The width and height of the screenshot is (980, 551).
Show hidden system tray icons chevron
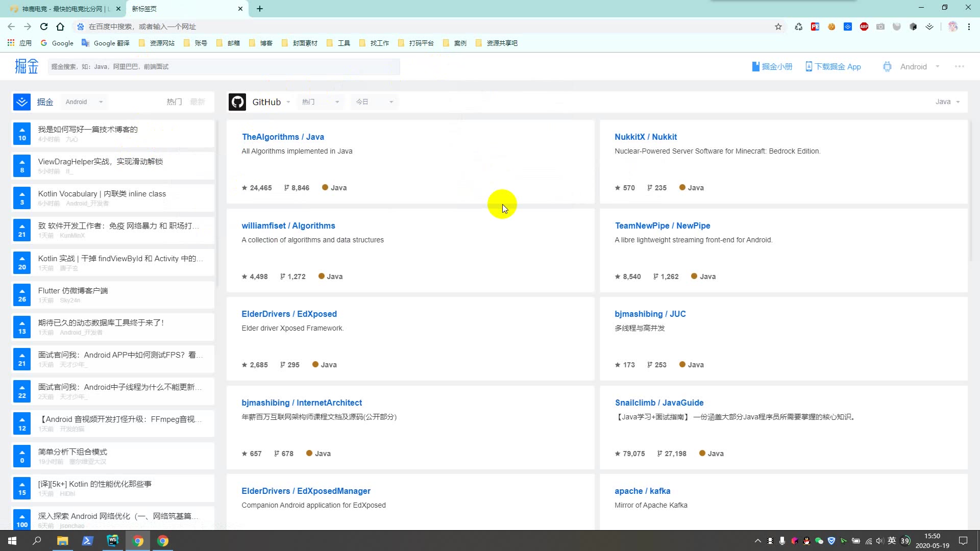[x=757, y=541]
